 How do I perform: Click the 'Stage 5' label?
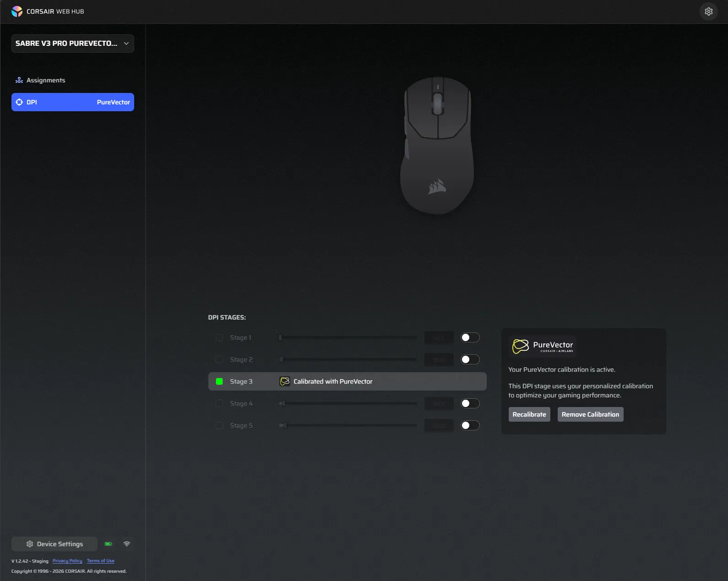point(241,425)
